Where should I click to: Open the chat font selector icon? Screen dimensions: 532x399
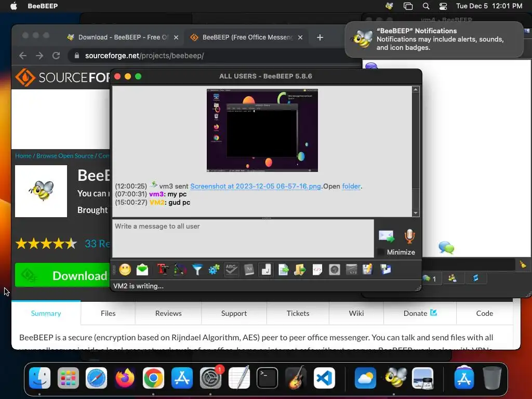click(x=163, y=270)
